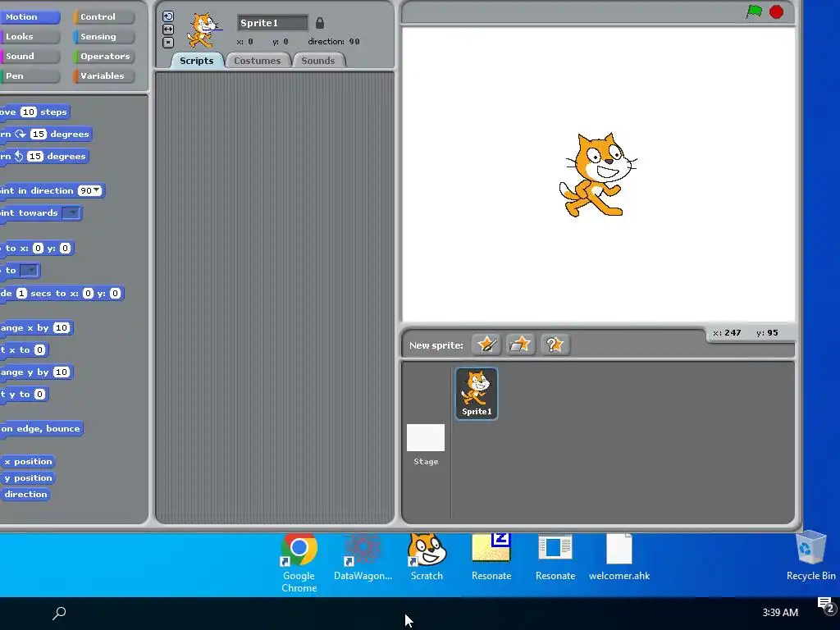
Task: Select the Pen block category
Action: click(29, 76)
